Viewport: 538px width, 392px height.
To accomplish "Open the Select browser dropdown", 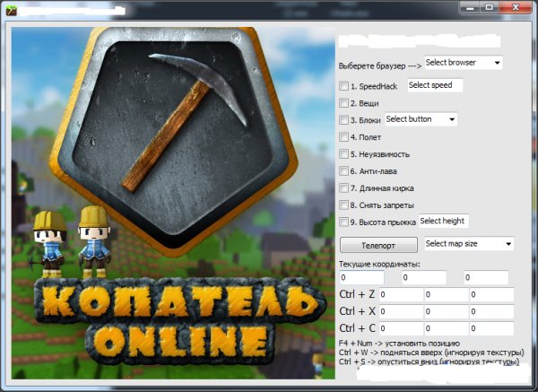I will click(x=464, y=63).
